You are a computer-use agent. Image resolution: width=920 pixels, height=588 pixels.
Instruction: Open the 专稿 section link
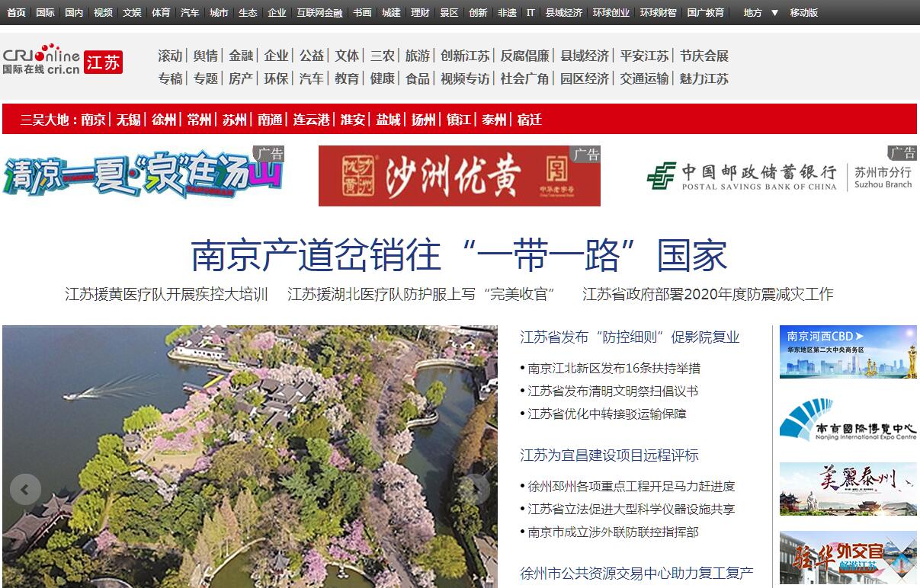171,78
